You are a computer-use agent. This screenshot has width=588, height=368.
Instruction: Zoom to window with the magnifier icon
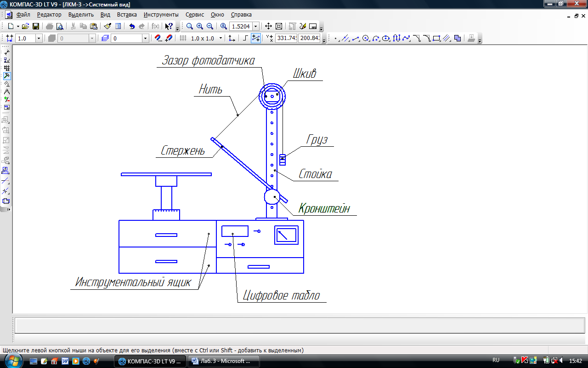[190, 26]
